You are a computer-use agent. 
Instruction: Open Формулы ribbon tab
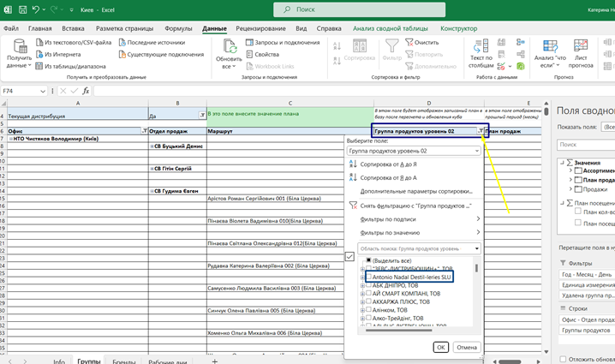coord(178,28)
